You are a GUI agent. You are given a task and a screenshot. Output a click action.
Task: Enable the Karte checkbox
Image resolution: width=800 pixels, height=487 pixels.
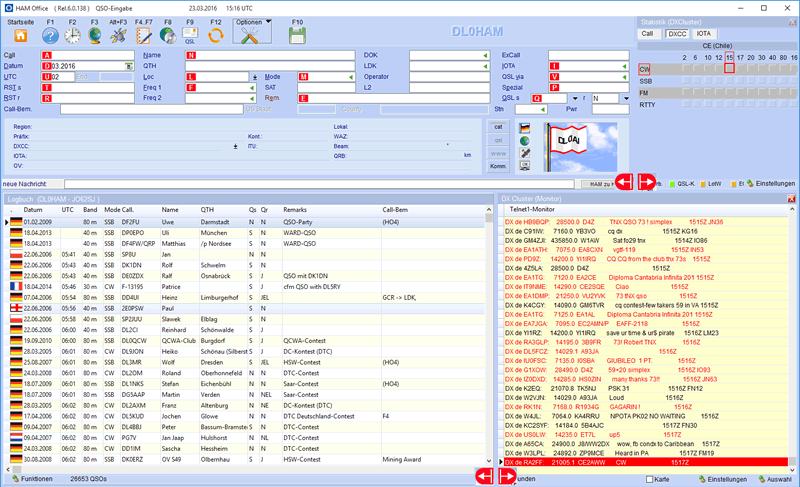click(649, 479)
